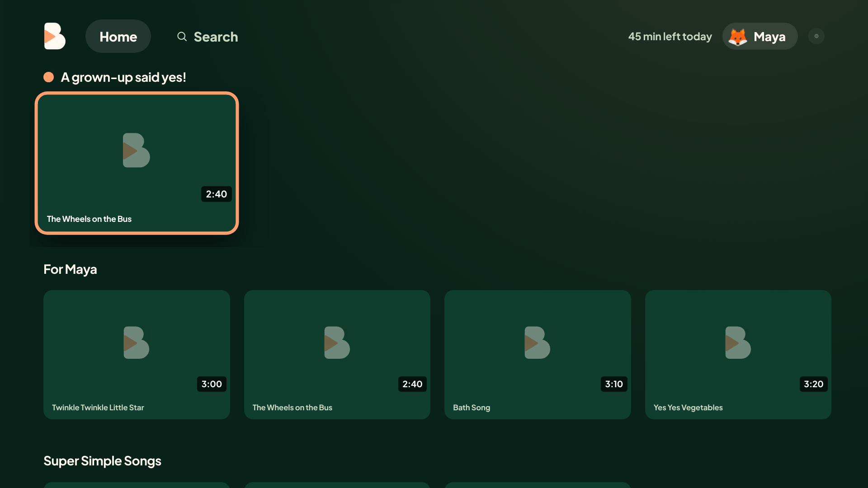Screen dimensions: 868x488
Task: Click the 3:00 duration badge
Action: pyautogui.click(x=212, y=384)
